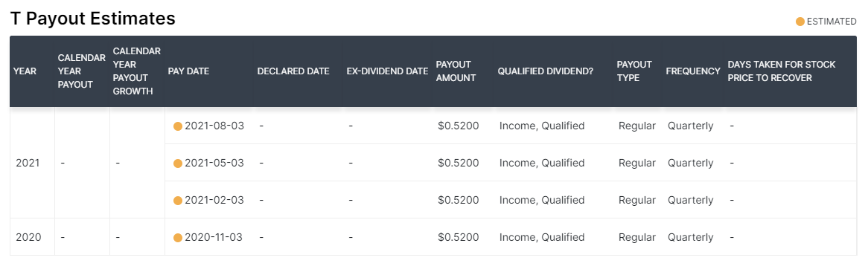This screenshot has height=272, width=868.
Task: Click the orange estimated dot beside 2021-05-03
Action: click(178, 163)
